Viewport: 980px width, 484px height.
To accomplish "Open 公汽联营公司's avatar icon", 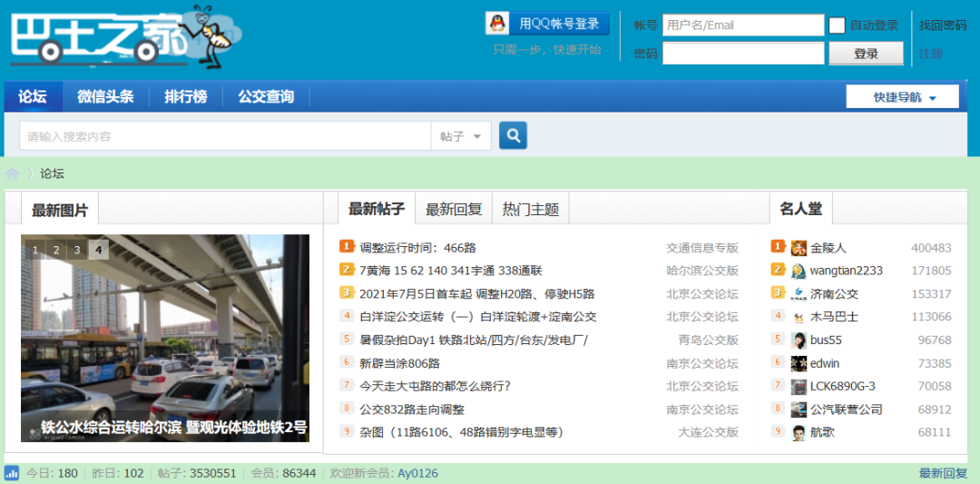I will (799, 410).
